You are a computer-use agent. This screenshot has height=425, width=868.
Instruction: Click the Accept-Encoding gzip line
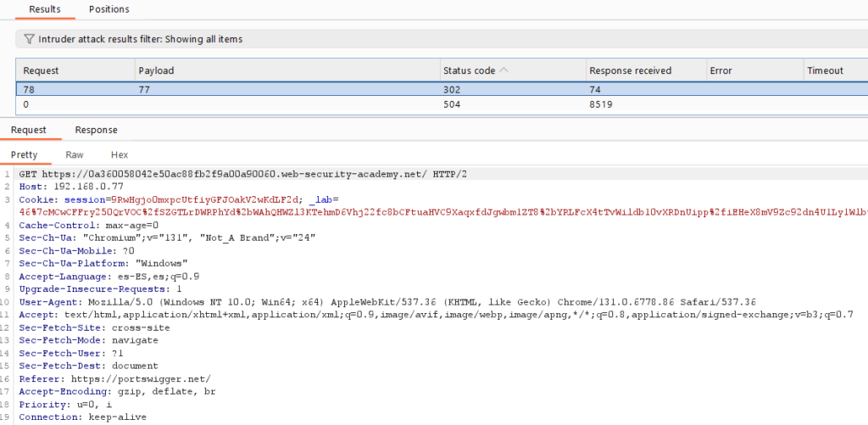coord(117,392)
